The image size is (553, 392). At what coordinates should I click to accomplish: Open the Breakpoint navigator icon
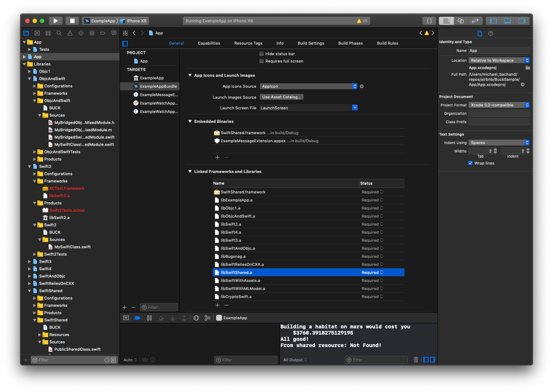[103, 33]
